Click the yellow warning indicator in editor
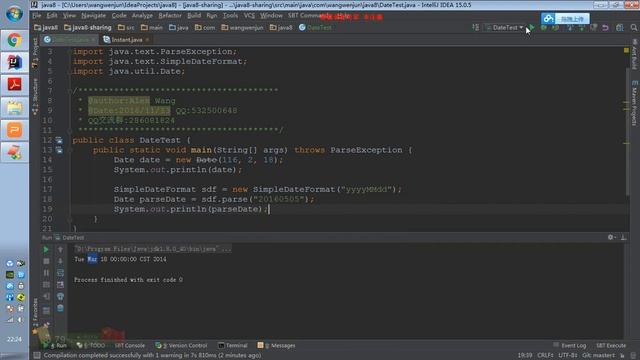This screenshot has width=640, height=360. pos(626,50)
